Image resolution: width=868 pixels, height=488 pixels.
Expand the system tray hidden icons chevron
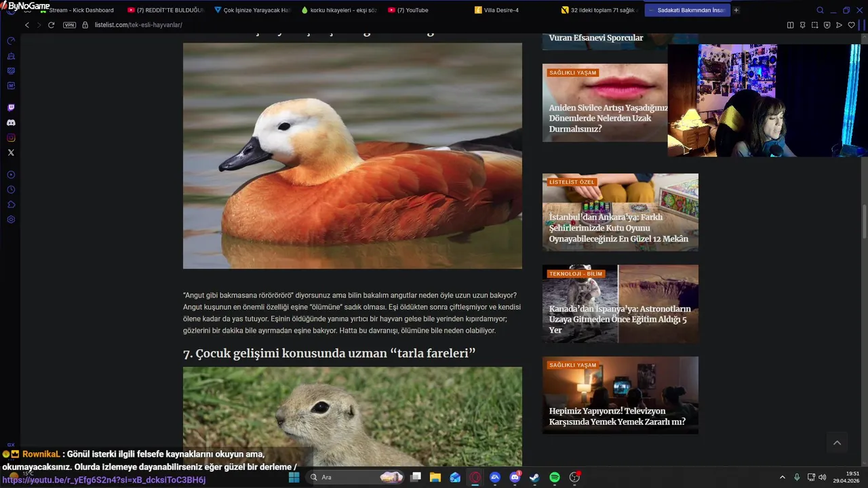pyautogui.click(x=782, y=477)
